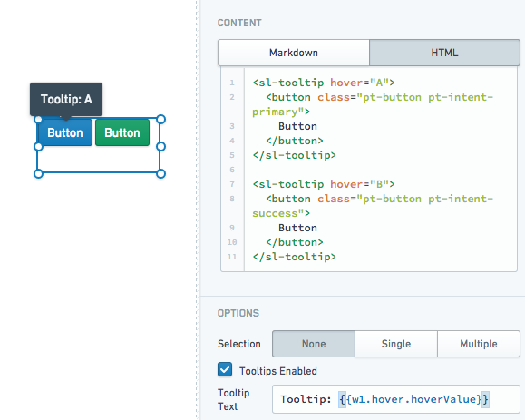Click the dark "Tooltip: A" popup
The height and width of the screenshot is (420, 525).
(x=66, y=99)
